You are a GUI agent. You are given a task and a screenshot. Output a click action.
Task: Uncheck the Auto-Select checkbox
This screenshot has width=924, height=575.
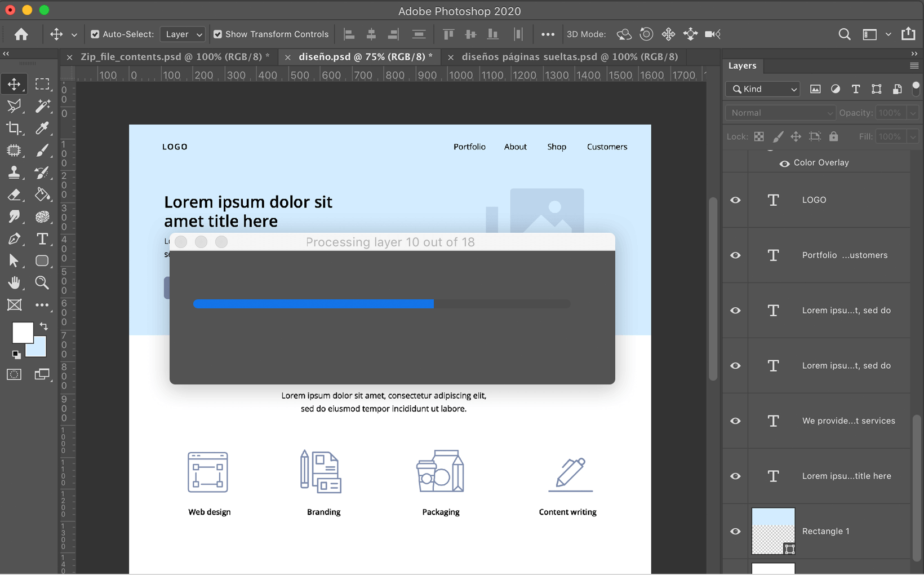[x=95, y=34]
